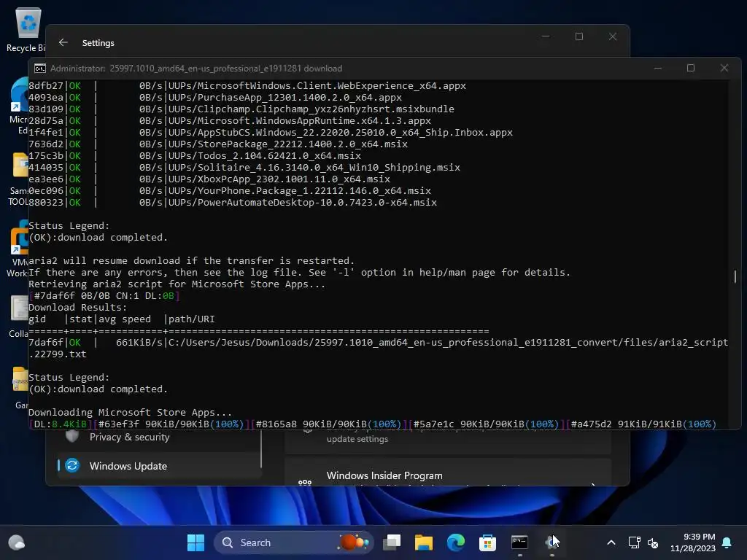Image resolution: width=747 pixels, height=560 pixels.
Task: Open the network status tray icon
Action: tap(634, 542)
